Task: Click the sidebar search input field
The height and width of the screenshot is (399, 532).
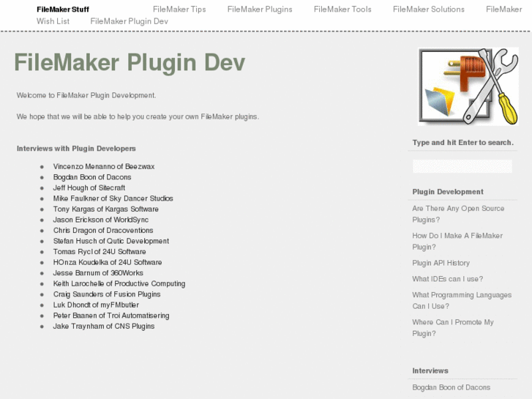Action: tap(462, 166)
